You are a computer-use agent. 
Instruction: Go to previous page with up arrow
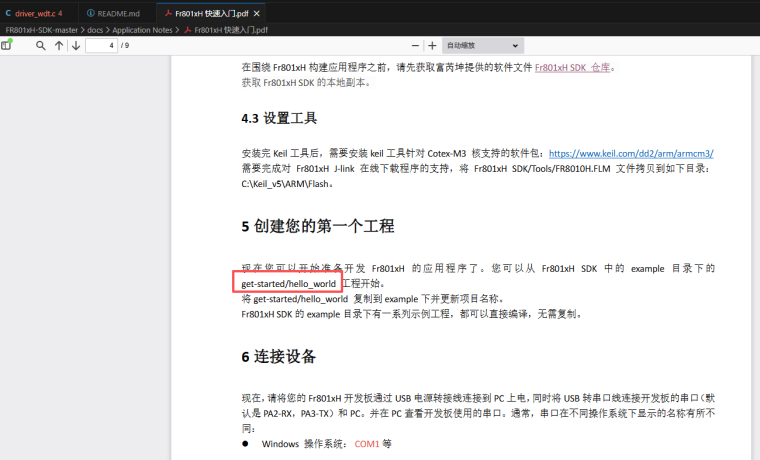[59, 46]
